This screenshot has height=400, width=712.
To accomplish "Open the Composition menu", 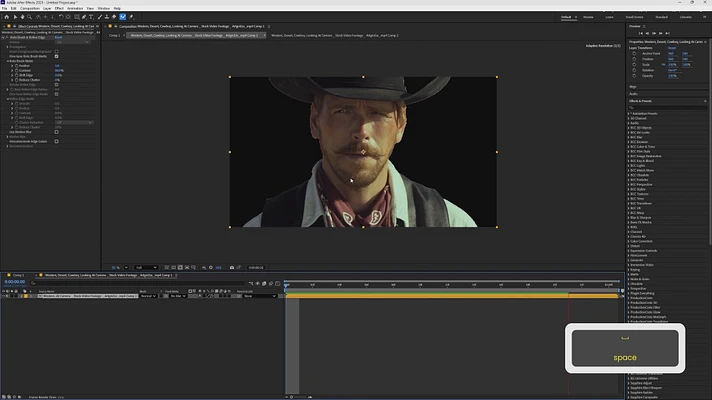I will pyautogui.click(x=30, y=8).
